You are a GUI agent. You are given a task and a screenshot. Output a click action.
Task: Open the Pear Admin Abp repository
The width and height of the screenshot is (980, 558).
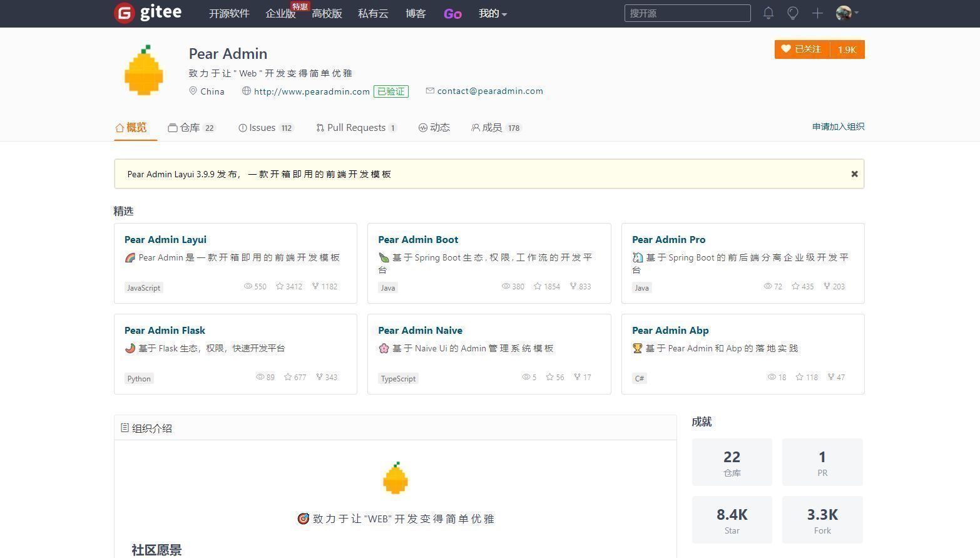point(670,330)
